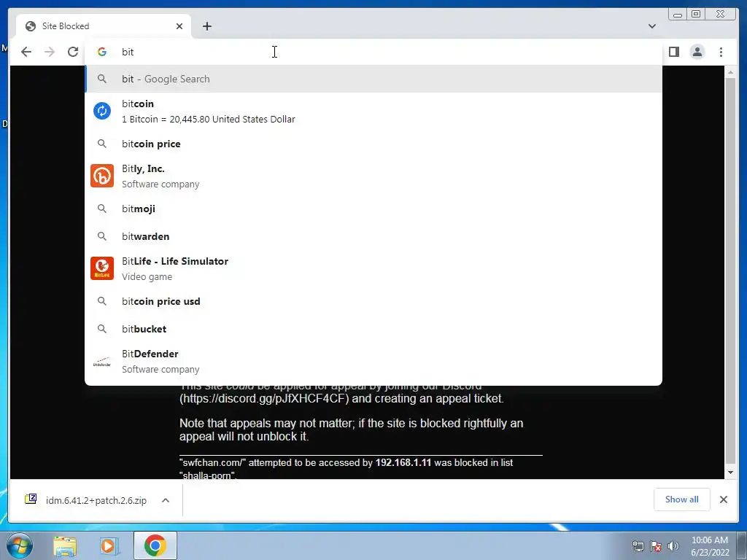Restore down the Chrome window

pos(696,14)
